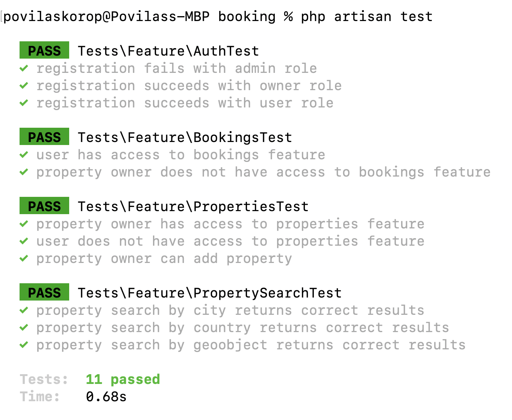The height and width of the screenshot is (420, 512).
Task: Select the Tests\Feature\PropertySearchTest heading
Action: (210, 293)
